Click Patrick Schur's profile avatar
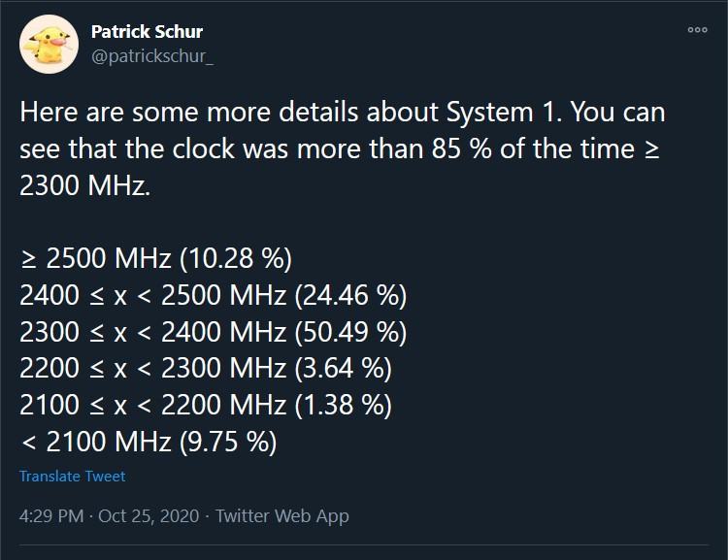Screen dimensions: 728x560 50,43
